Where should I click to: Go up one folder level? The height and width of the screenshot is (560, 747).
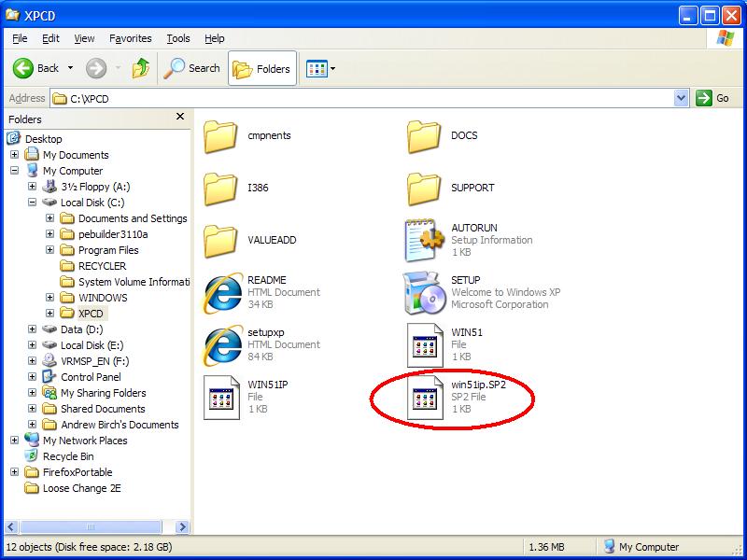tap(141, 68)
